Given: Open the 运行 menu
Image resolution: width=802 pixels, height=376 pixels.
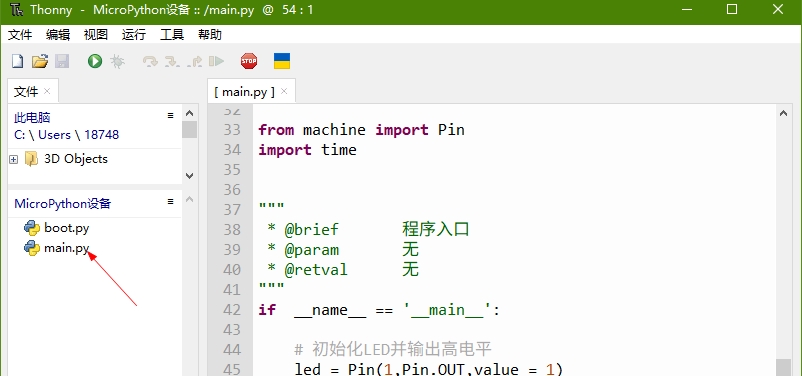Looking at the screenshot, I should (134, 35).
